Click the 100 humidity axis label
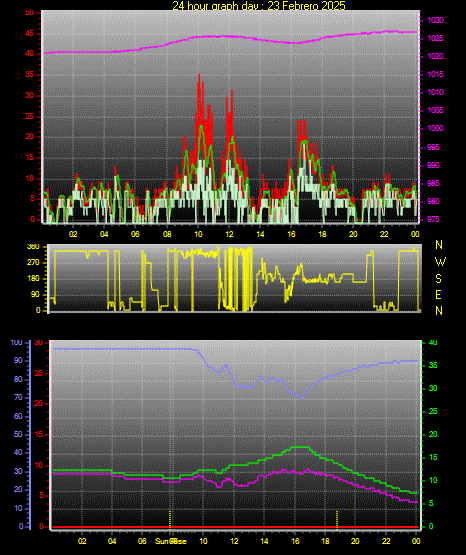Viewport: 466px width, 555px height. (x=16, y=343)
